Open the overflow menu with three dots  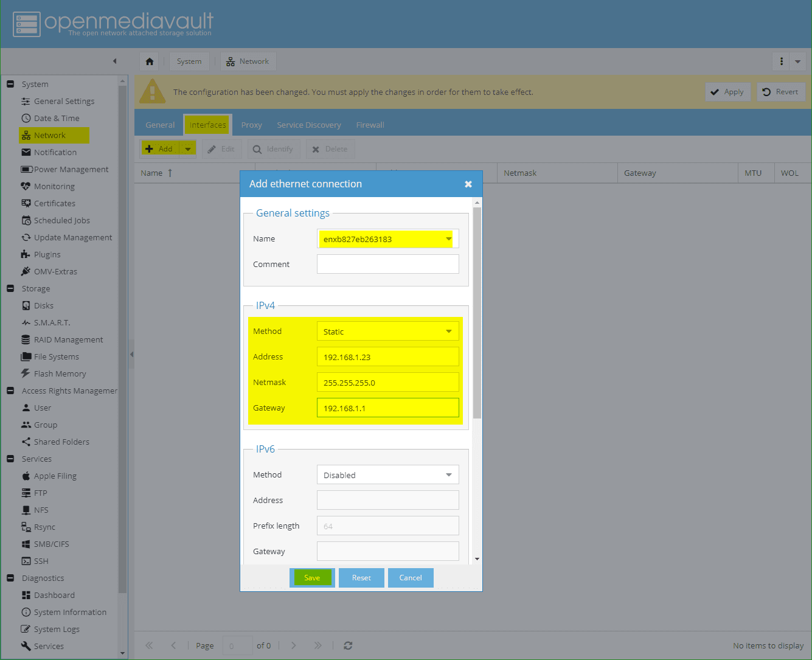click(781, 61)
